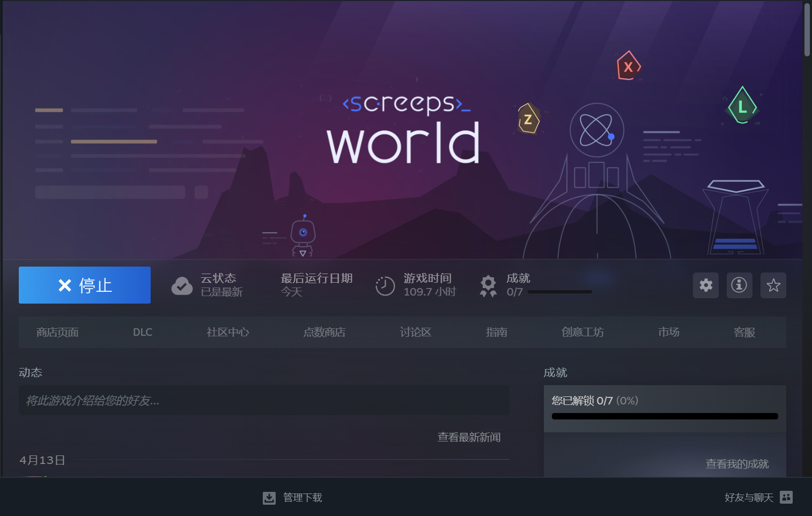Open the 创意工坊 tab
The height and width of the screenshot is (516, 812).
point(582,333)
